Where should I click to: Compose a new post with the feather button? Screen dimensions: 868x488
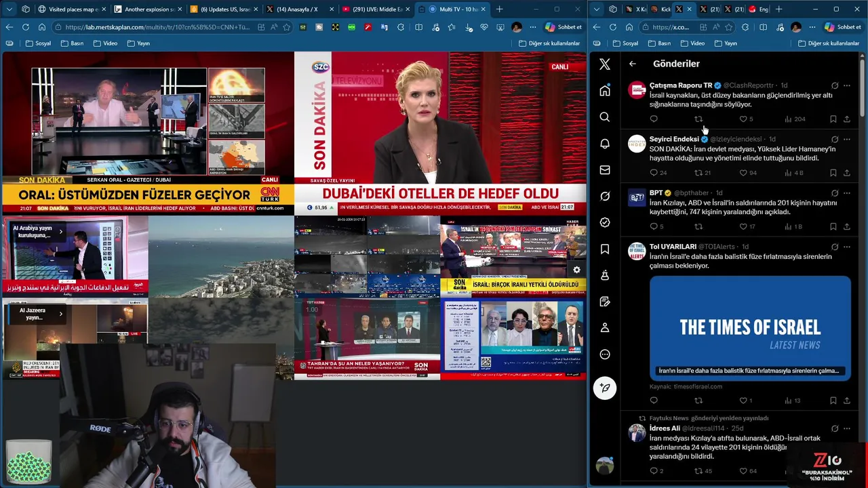click(605, 388)
